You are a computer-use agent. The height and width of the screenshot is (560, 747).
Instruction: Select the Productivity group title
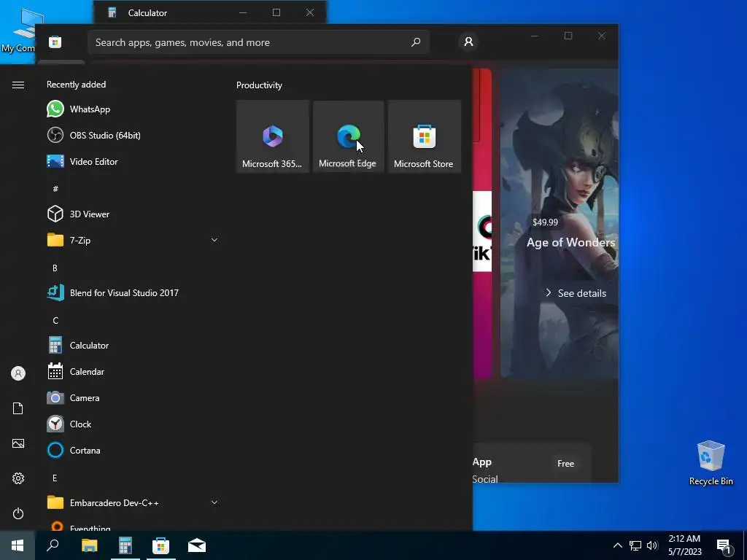(259, 85)
